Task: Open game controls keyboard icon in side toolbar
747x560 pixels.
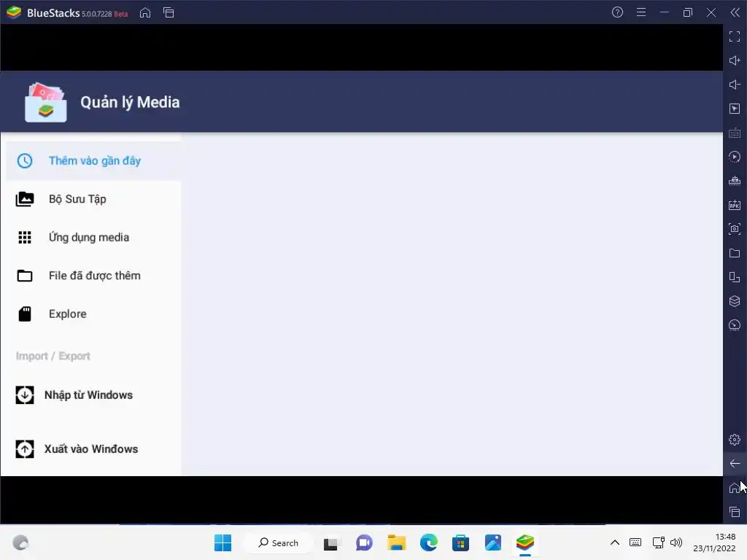Action: (735, 133)
